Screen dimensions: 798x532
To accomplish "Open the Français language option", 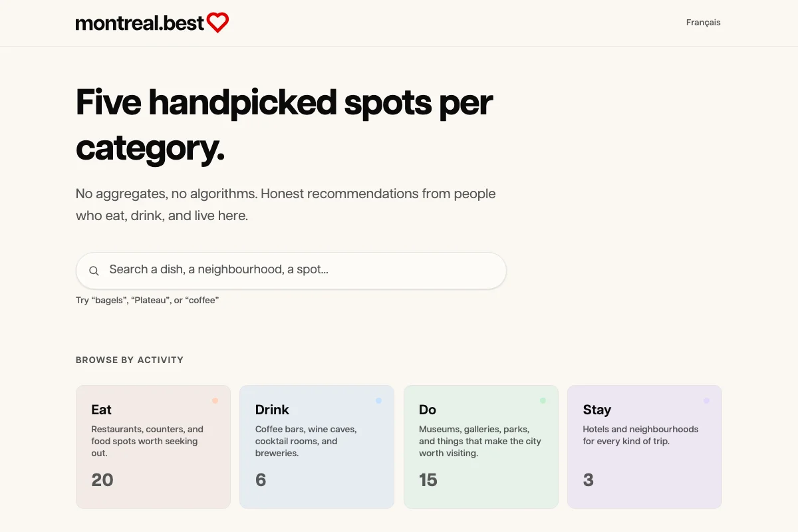I will pyautogui.click(x=703, y=22).
